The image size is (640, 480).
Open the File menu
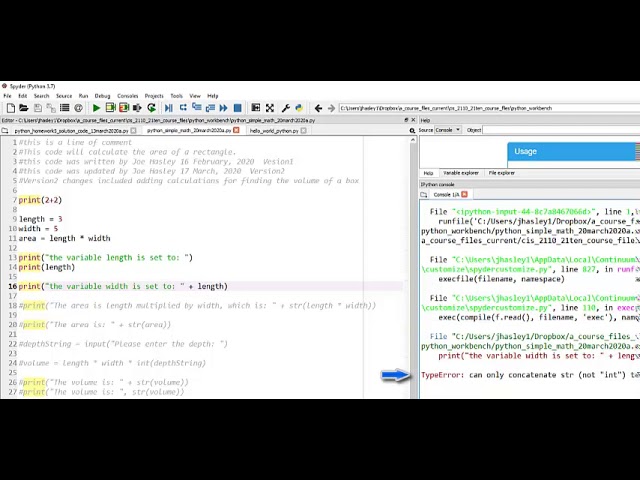pos(7,96)
